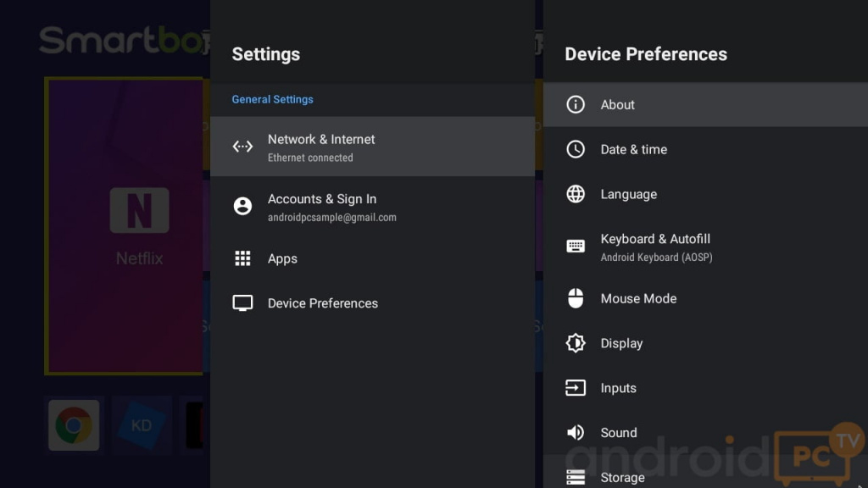Screen dimensions: 868x488
Task: Click the Date & time clock icon
Action: point(576,149)
